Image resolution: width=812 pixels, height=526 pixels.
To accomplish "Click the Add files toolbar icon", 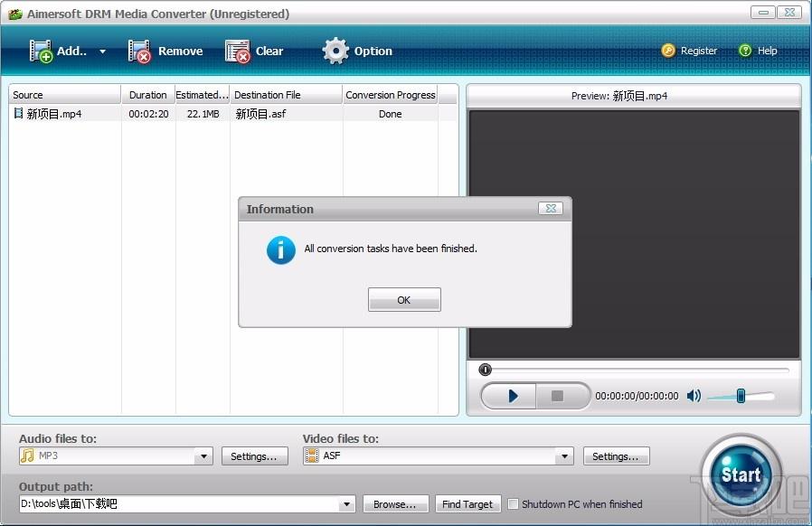I will 41,51.
